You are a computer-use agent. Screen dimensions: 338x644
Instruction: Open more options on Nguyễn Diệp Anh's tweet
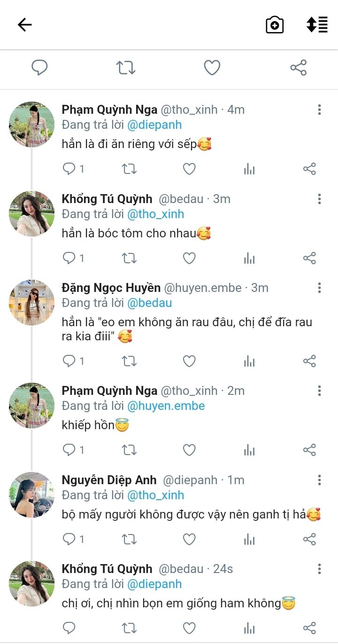319,480
